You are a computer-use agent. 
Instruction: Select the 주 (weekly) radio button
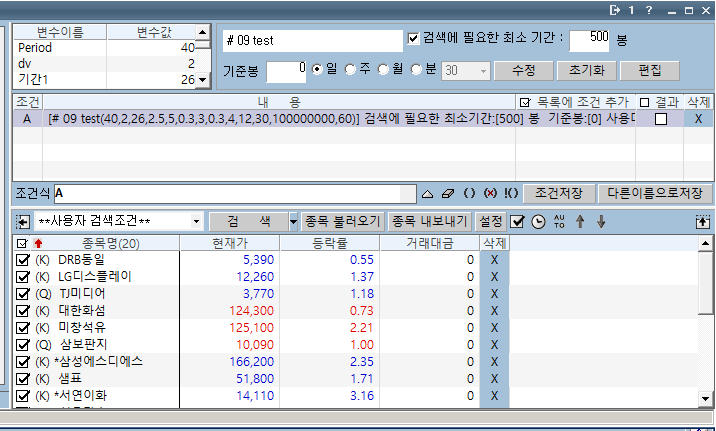click(x=350, y=69)
